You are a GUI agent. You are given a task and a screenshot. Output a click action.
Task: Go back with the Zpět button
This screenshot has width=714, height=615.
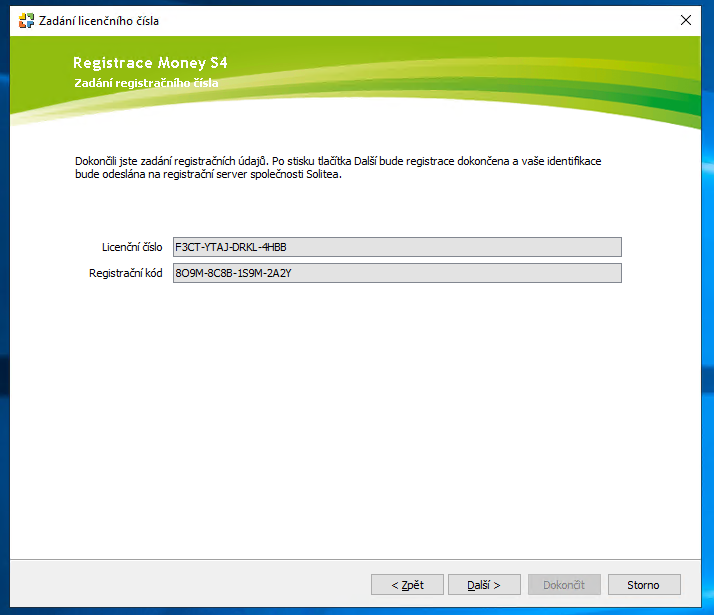pos(407,584)
